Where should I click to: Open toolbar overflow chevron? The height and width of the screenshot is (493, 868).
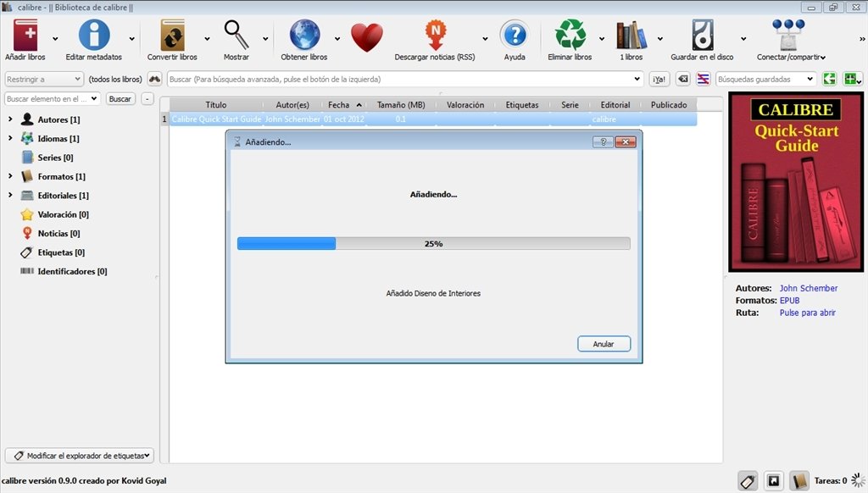coord(862,39)
